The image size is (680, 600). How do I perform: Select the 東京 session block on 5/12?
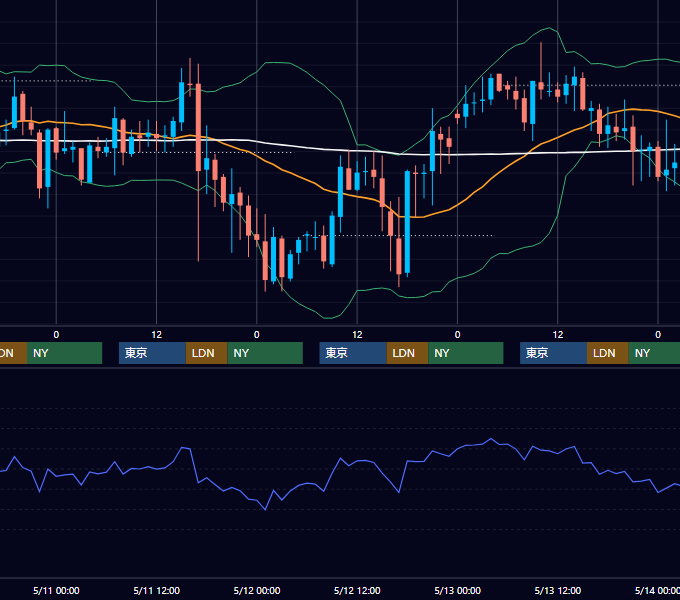353,353
